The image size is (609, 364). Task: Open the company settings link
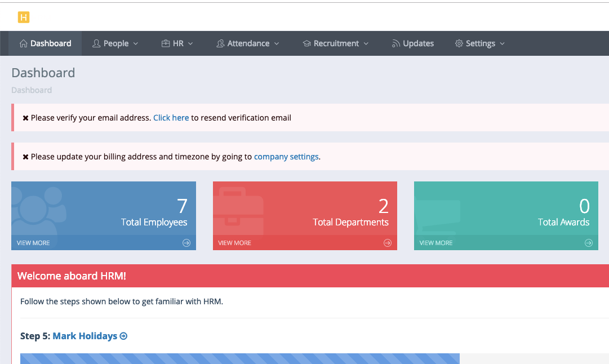(x=286, y=156)
